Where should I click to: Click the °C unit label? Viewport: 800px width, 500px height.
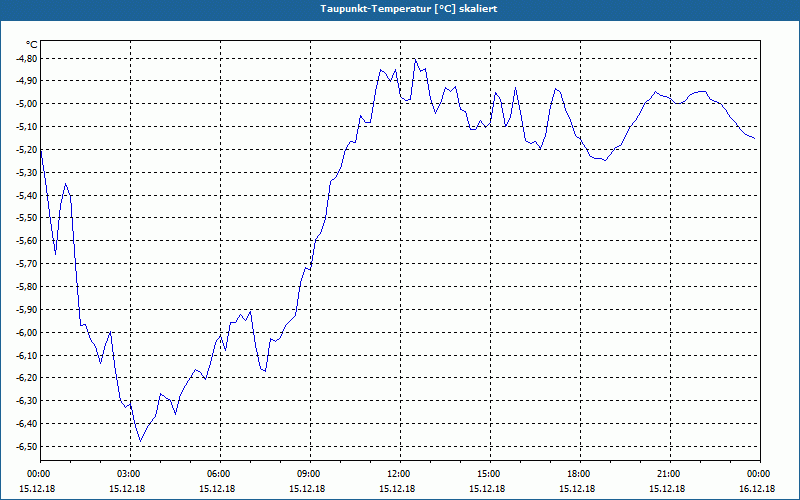32,45
